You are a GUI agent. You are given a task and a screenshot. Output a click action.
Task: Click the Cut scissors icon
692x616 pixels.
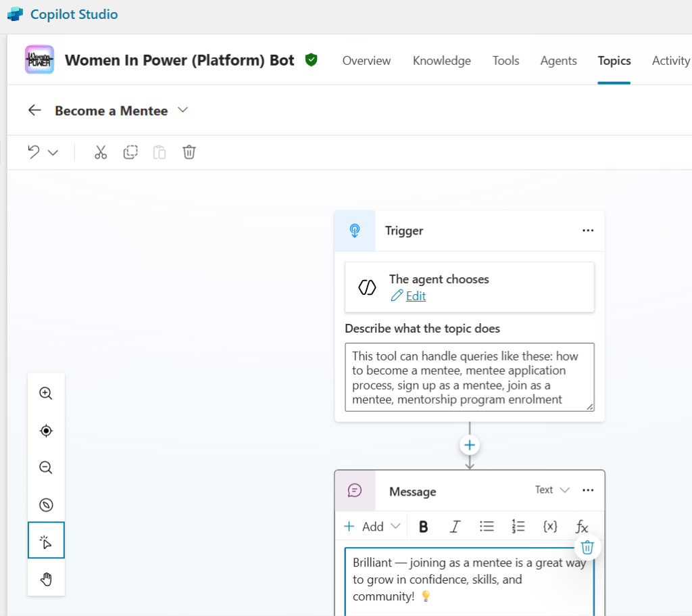(x=101, y=152)
